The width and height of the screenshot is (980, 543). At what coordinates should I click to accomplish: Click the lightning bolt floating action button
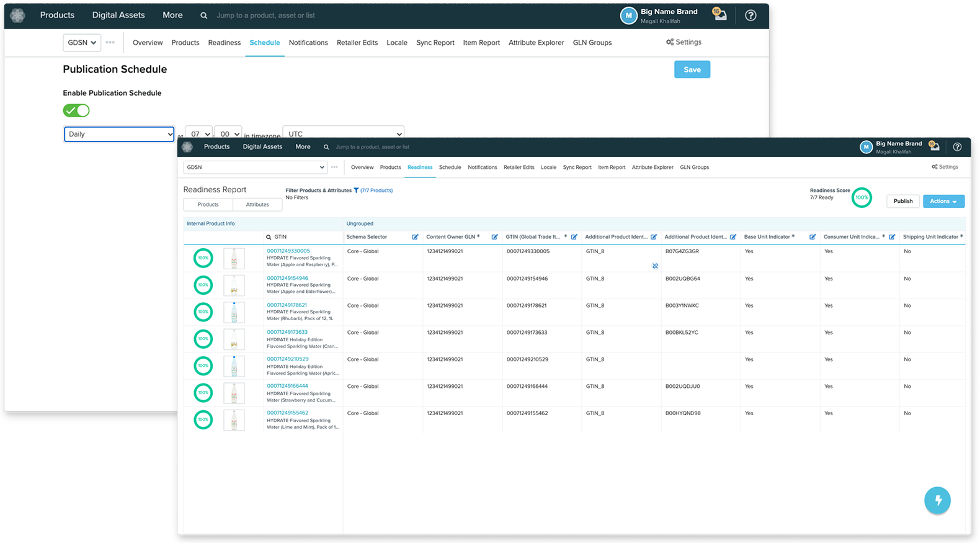(937, 500)
